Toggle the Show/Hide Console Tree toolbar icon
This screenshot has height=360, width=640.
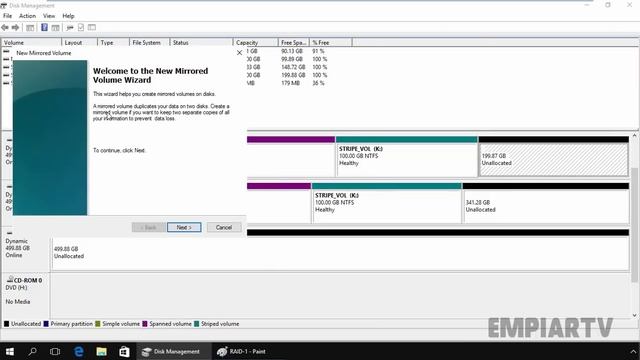(x=30, y=27)
